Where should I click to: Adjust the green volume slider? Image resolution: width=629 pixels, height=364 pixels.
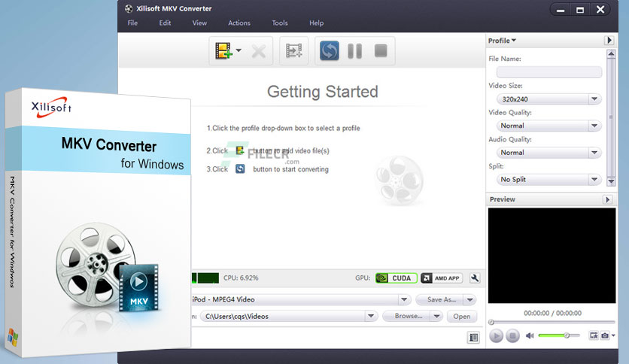coord(559,335)
